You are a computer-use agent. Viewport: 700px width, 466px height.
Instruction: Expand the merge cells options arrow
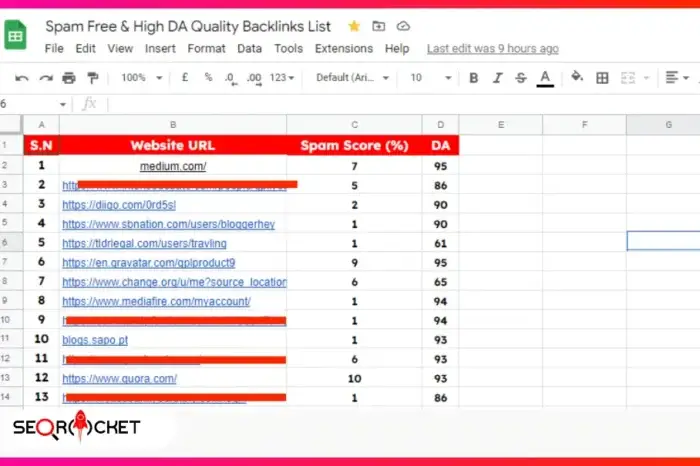coord(646,78)
